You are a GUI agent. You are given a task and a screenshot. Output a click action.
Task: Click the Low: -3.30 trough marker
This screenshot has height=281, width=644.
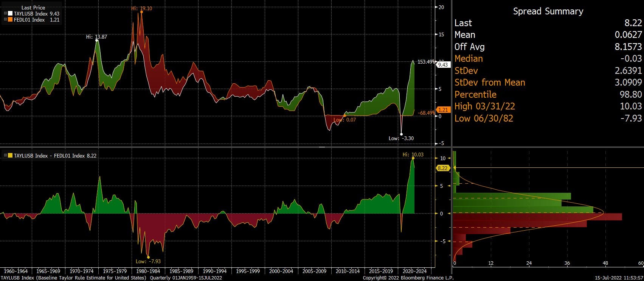pyautogui.click(x=401, y=134)
